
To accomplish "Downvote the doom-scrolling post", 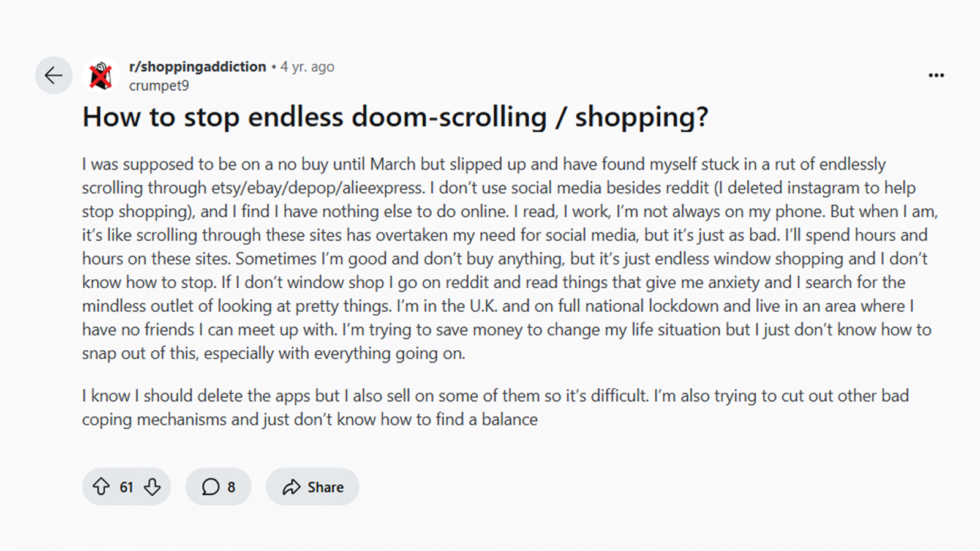I will (x=153, y=487).
